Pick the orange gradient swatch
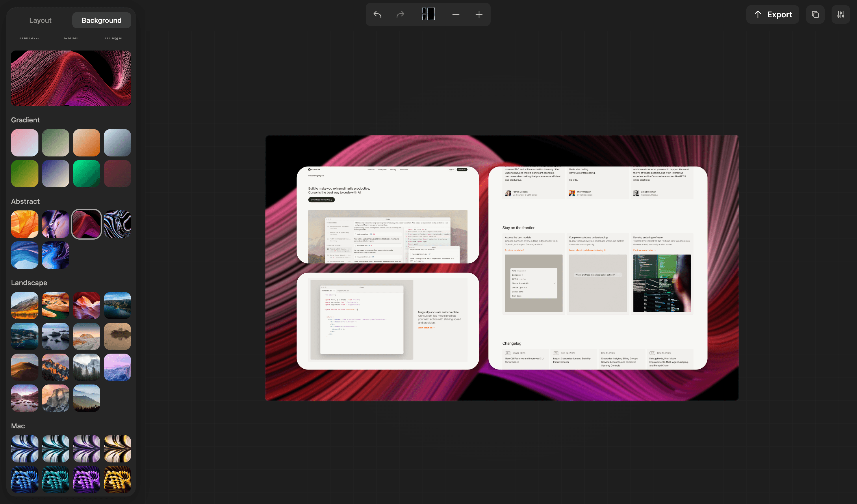The width and height of the screenshot is (857, 504). [x=86, y=143]
